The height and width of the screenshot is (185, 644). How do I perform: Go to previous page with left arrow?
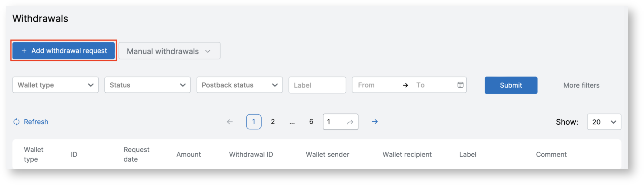tap(230, 122)
